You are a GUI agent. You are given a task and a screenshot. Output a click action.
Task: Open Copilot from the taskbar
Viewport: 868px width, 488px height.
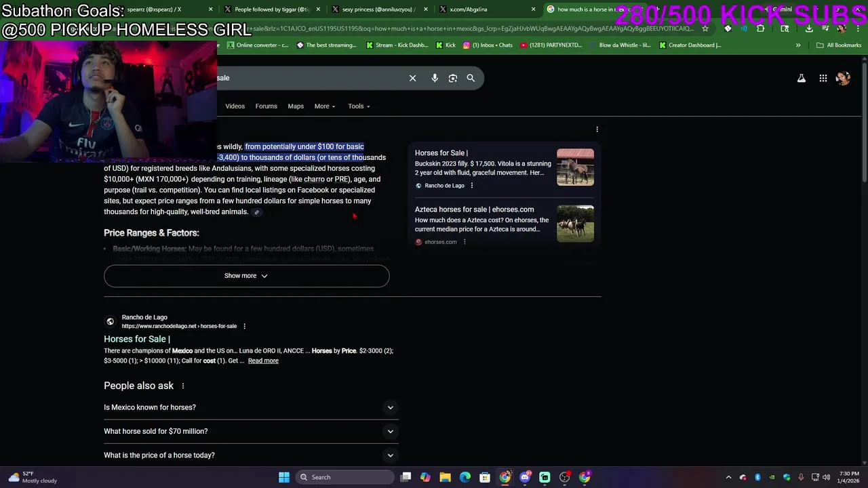click(x=425, y=477)
